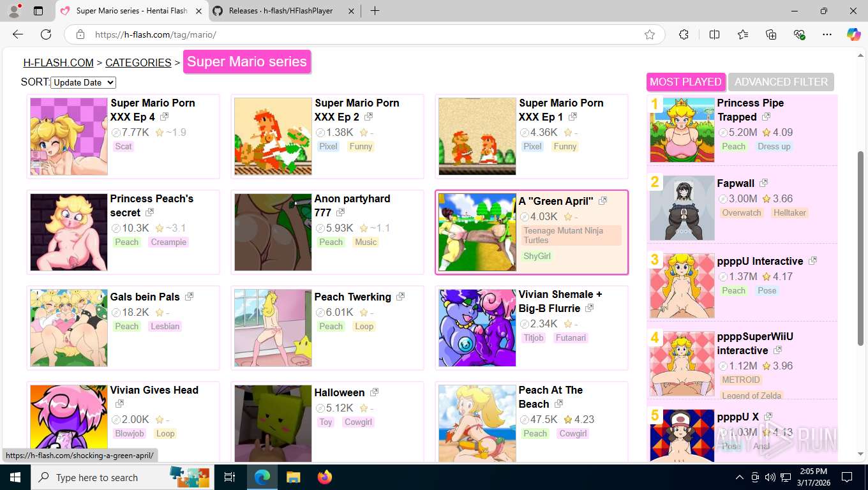Show hidden system tray icons
This screenshot has width=868, height=490.
point(740,477)
